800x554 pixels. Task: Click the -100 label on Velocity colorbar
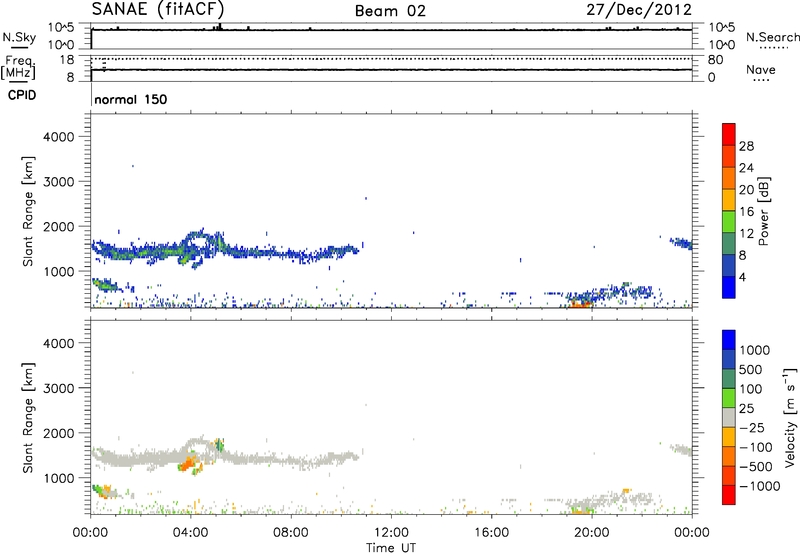click(756, 447)
